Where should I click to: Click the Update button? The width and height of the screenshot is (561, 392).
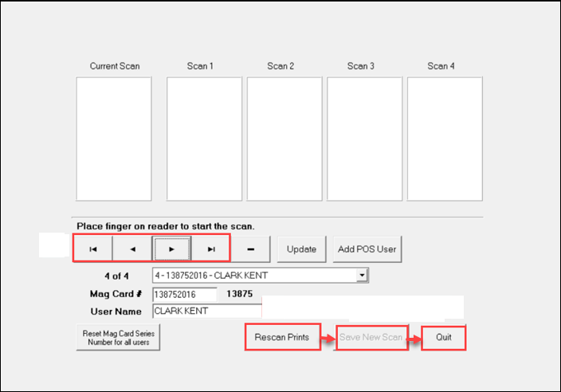tap(301, 249)
